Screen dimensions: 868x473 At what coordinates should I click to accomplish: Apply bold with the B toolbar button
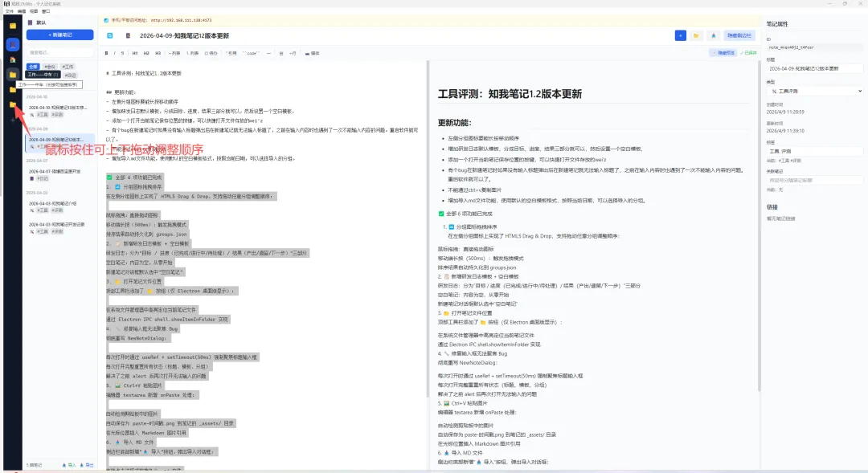point(106,53)
